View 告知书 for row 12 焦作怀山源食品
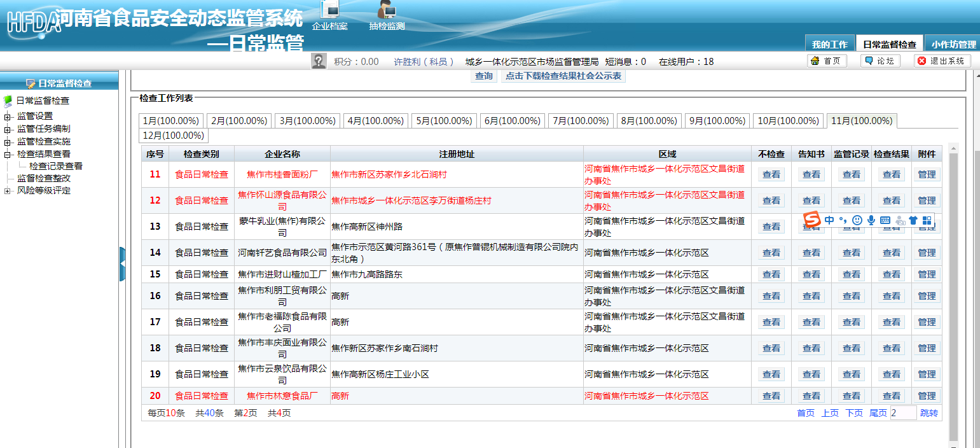Screen dimensions: 980x448 (811, 200)
